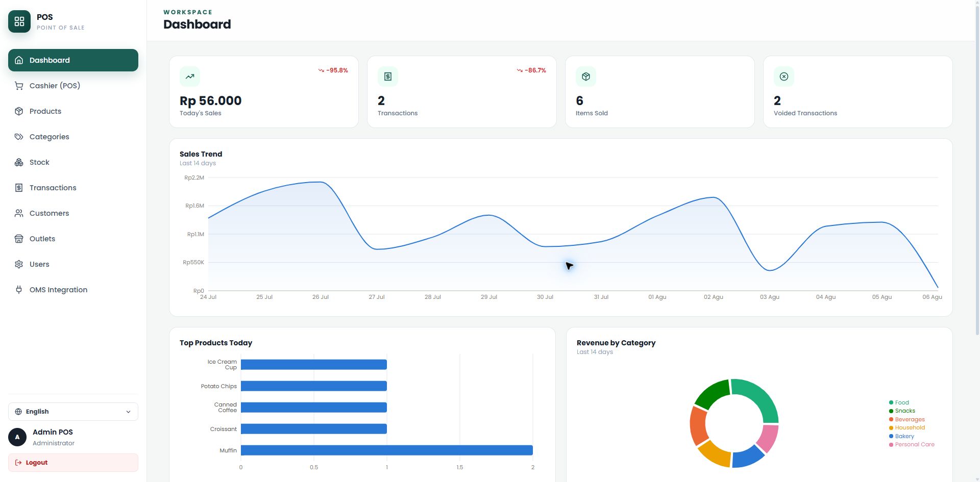Viewport: 980px width, 482px height.
Task: Click the Cashier shopping cart icon
Action: point(19,86)
